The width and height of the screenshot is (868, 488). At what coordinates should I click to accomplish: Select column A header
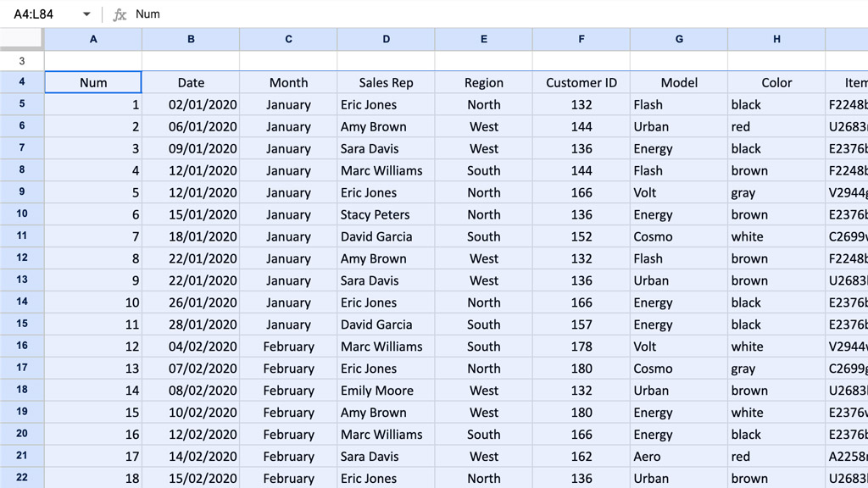click(93, 39)
